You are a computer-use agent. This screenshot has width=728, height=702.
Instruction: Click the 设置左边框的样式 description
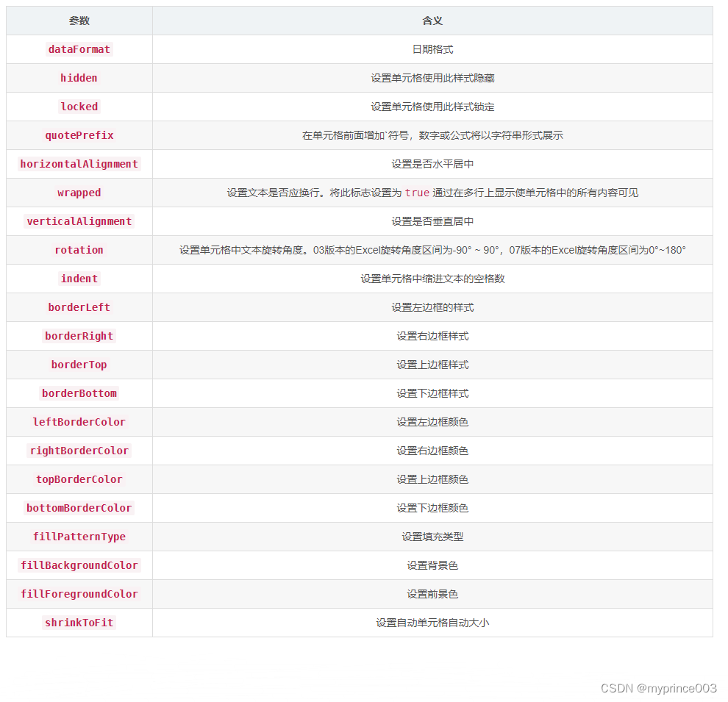tap(432, 307)
